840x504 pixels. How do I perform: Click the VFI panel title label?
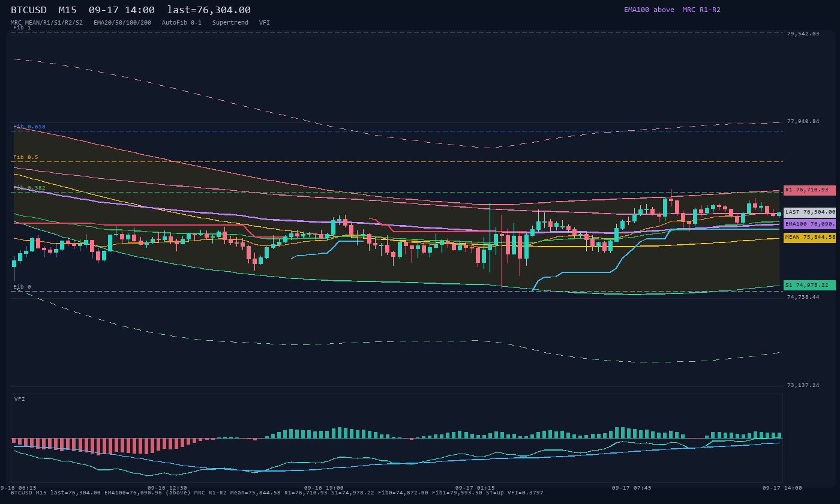[20, 399]
